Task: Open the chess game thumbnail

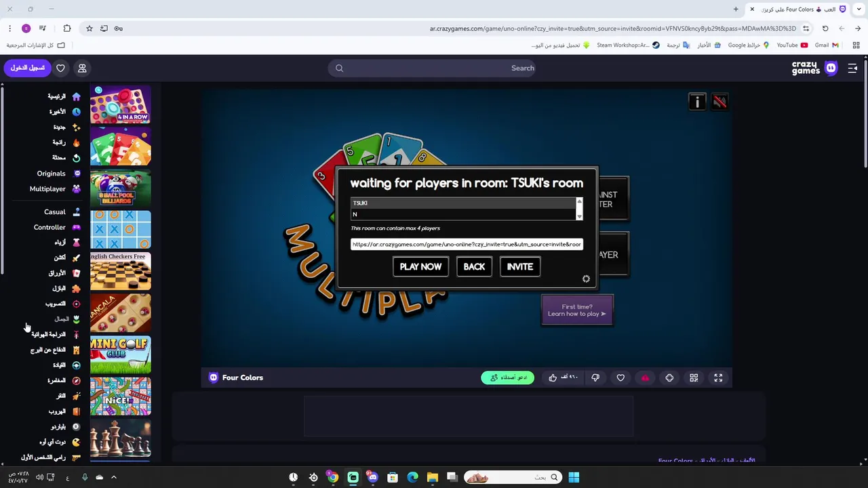Action: (121, 439)
